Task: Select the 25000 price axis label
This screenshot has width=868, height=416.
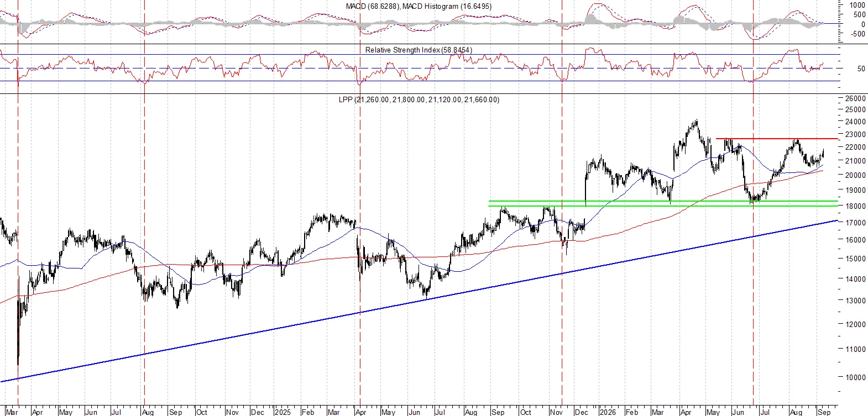Action: coord(855,109)
